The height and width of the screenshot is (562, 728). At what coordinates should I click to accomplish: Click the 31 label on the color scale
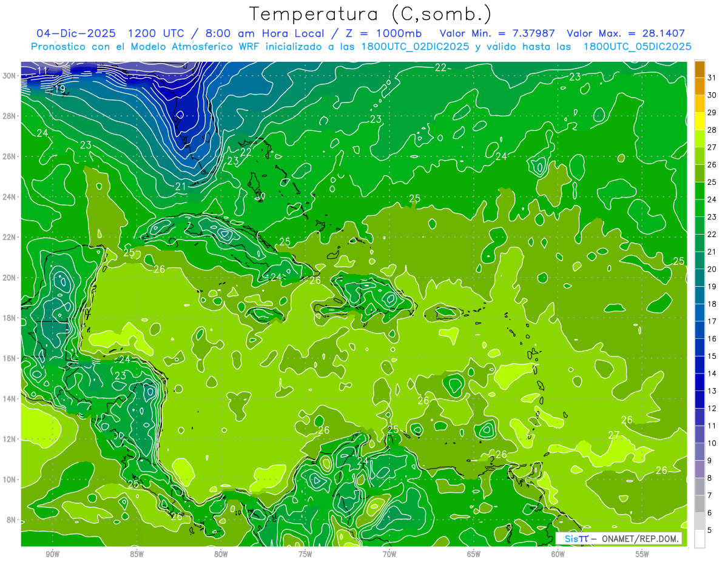click(712, 78)
